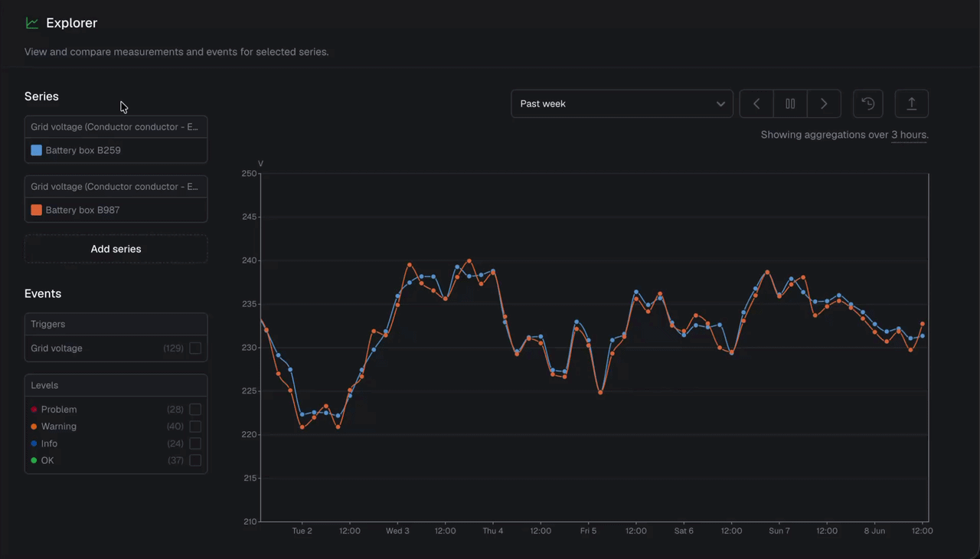
Task: Click the Explorer page title
Action: click(71, 23)
